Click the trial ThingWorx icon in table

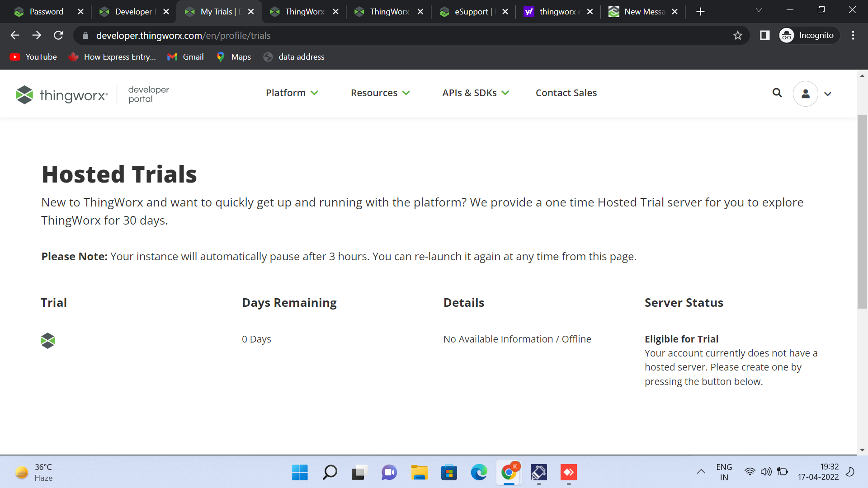coord(47,340)
